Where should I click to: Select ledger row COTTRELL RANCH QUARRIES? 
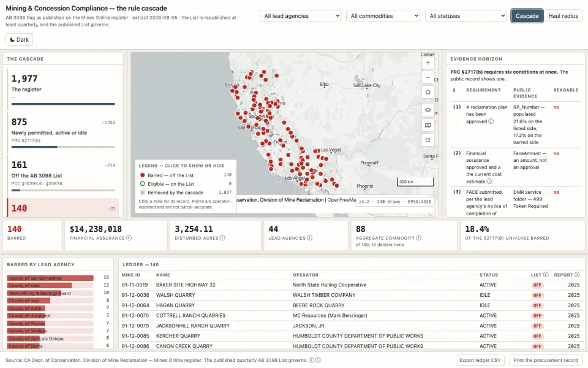point(352,315)
